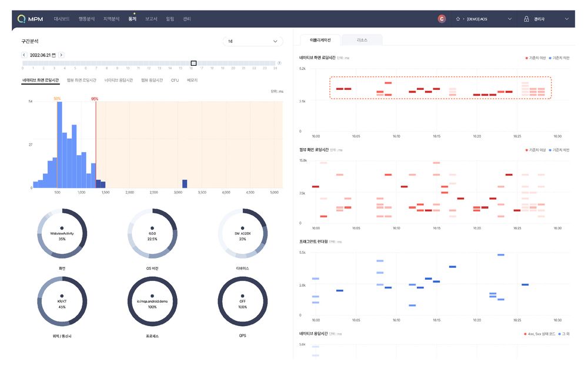Toggle 4xx, 5xx 상태 코드 legend item
The image size is (588, 369).
click(x=540, y=334)
